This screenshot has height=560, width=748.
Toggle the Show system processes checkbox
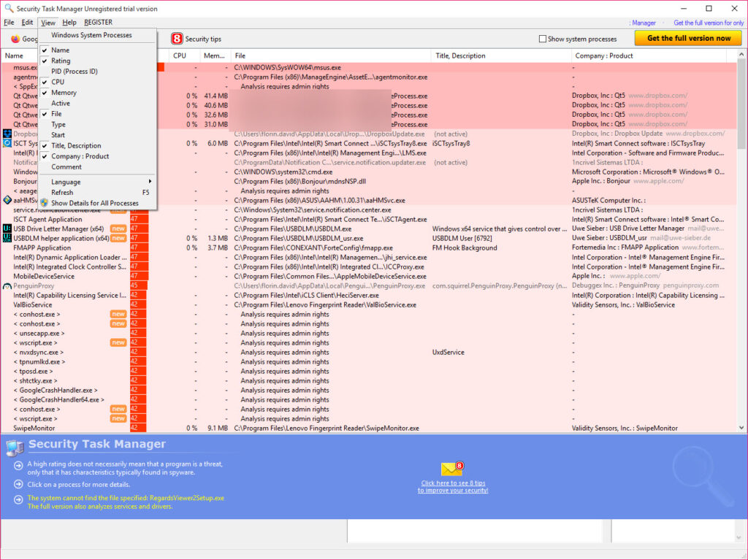543,39
